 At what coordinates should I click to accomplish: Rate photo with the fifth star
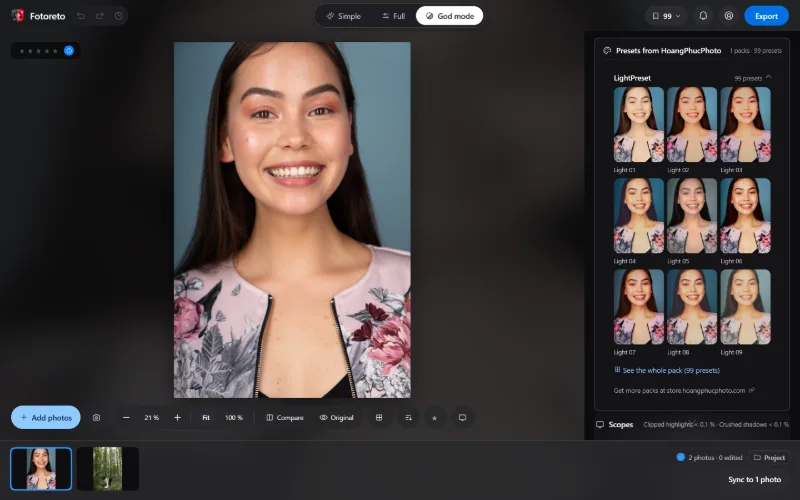(x=56, y=51)
